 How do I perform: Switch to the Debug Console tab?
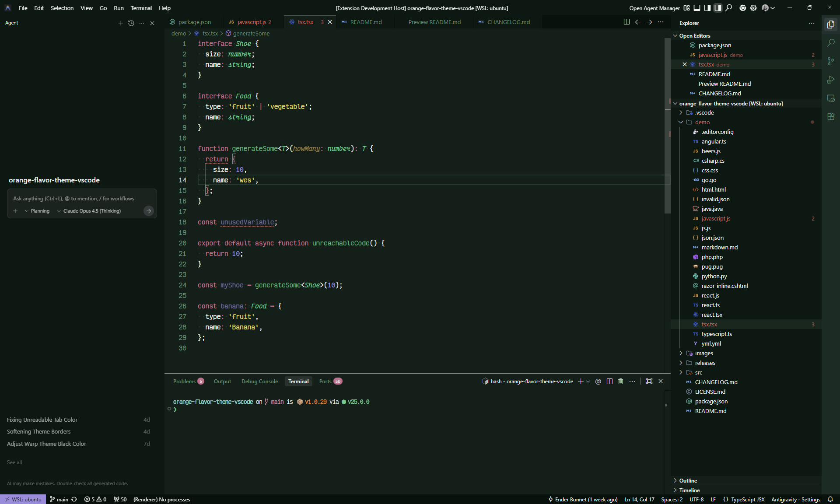click(x=259, y=381)
